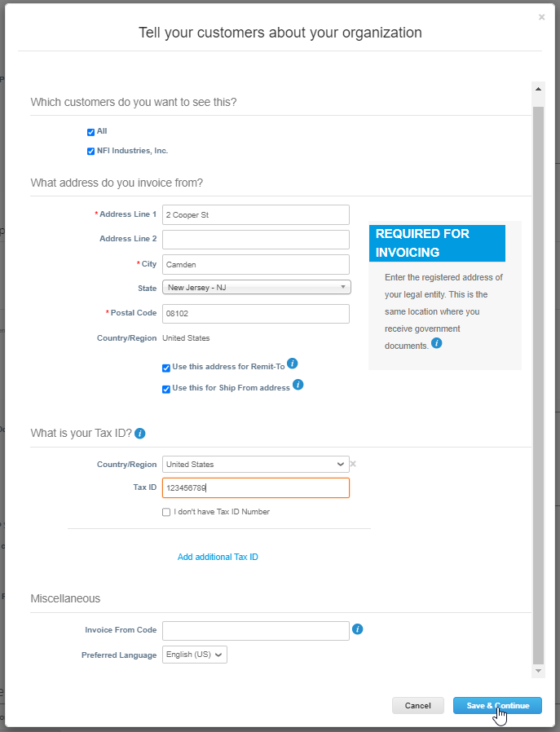This screenshot has height=732, width=560.
Task: Click the Cancel button
Action: pos(417,706)
